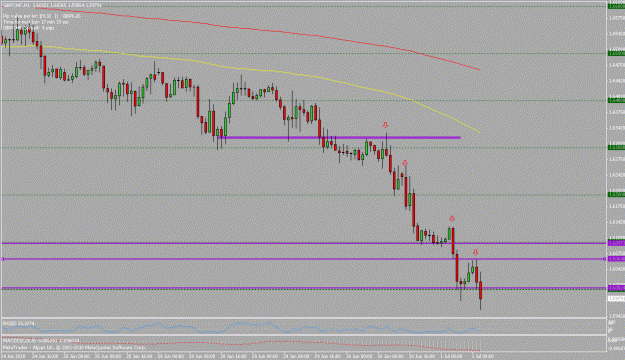Click the MACD indicator label
Screen dimensions: 625x360
coord(41,341)
